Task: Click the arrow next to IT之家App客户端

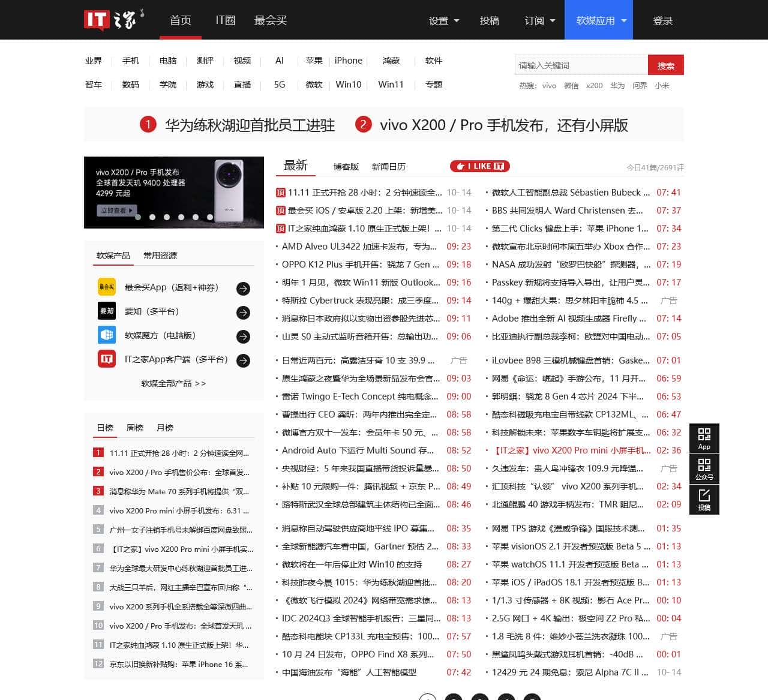Action: (243, 360)
